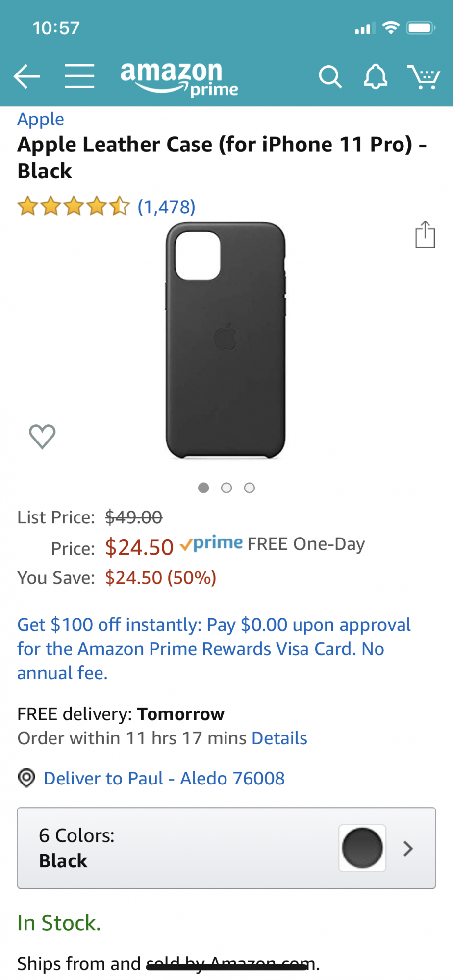Screen dimensions: 453x980
Task: Add case to wish list heart
Action: click(x=42, y=436)
